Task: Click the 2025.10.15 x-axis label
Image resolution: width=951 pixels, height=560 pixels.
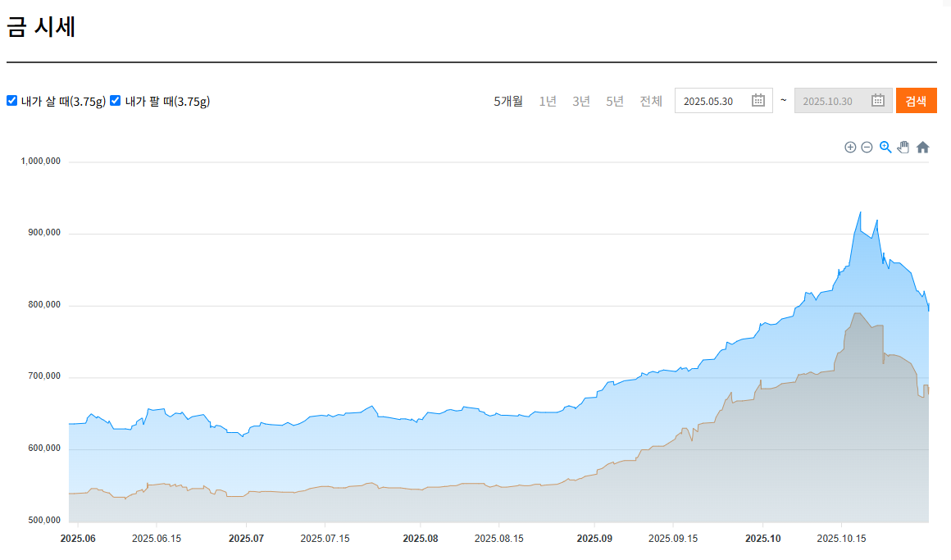Action: [842, 539]
